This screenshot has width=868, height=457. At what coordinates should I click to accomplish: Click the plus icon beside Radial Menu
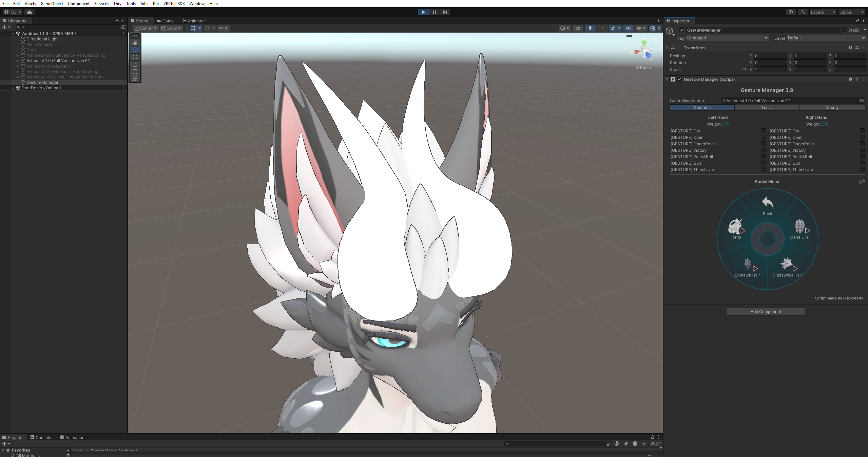pyautogui.click(x=862, y=182)
